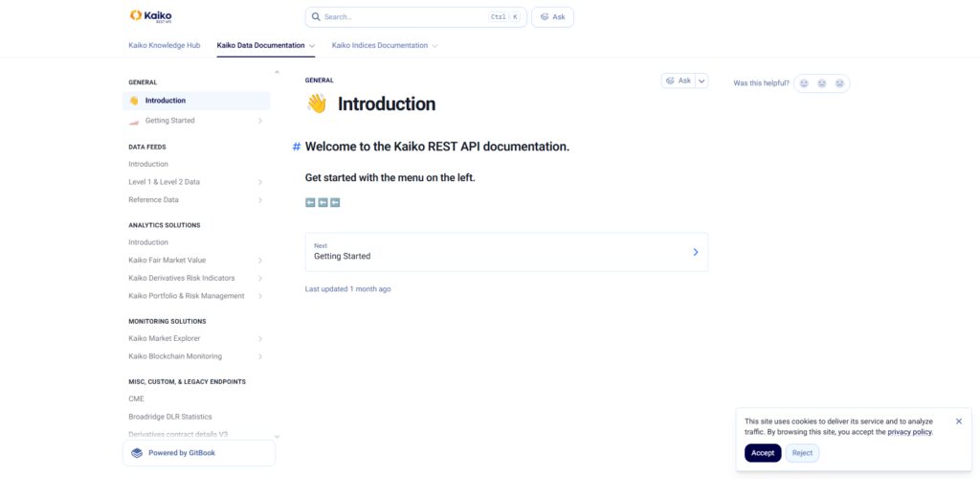Expand Kaiko Blockchain Monitoring chevron
This screenshot has height=479, width=980.
260,356
